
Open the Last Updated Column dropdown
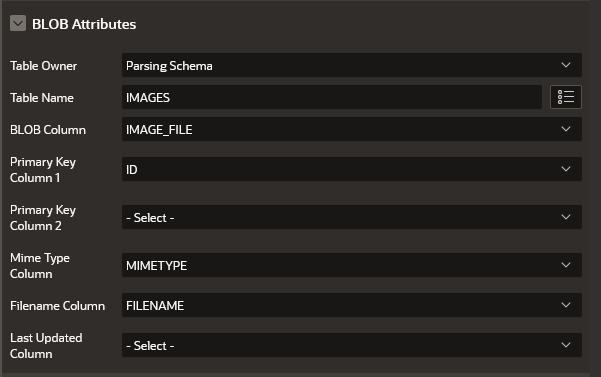pyautogui.click(x=351, y=345)
